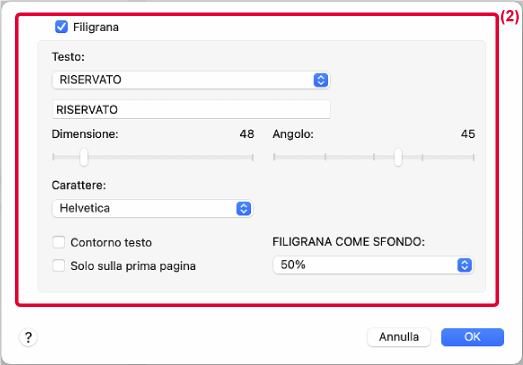Click the Dimensione slider thumb

84,157
